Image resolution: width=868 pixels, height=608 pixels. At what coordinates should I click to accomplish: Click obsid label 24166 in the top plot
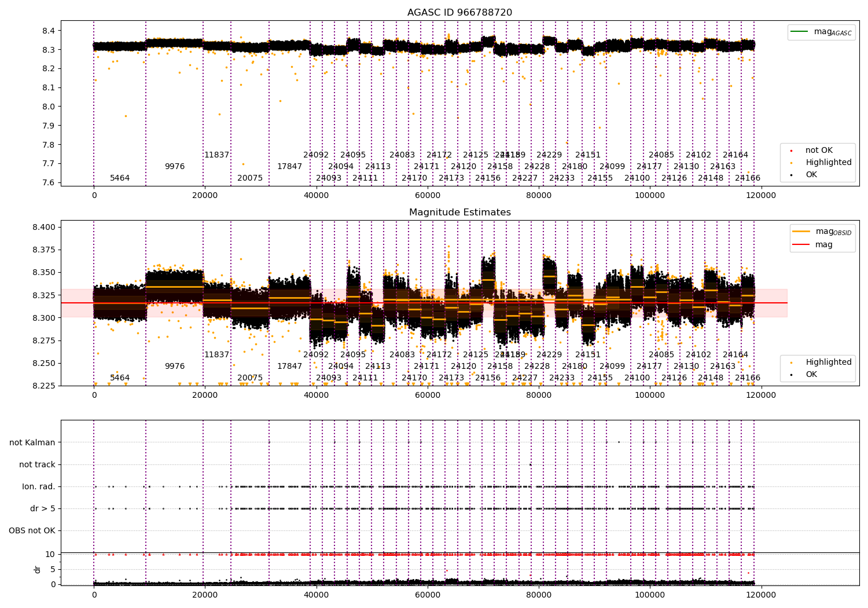(x=748, y=178)
